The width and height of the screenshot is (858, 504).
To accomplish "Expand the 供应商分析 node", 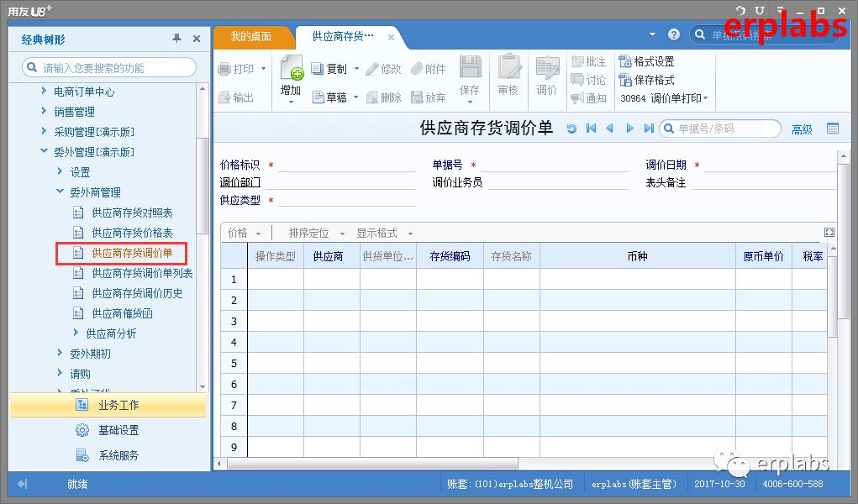I will click(76, 333).
